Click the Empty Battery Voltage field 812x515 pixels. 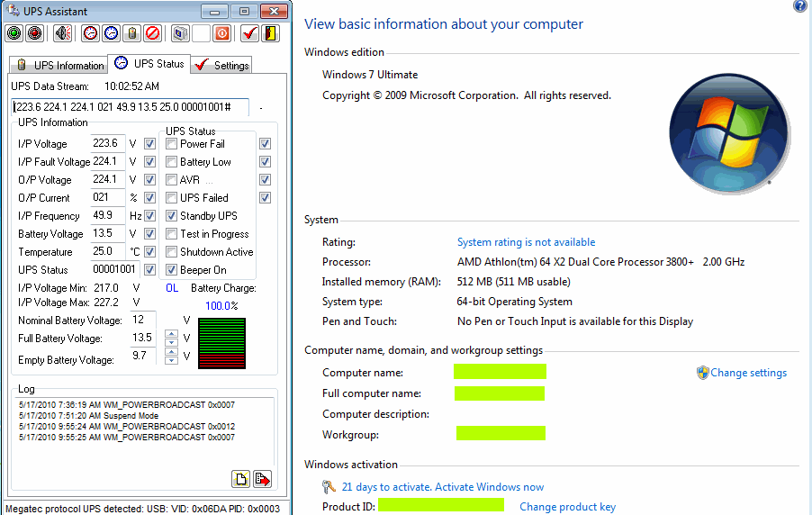click(143, 356)
